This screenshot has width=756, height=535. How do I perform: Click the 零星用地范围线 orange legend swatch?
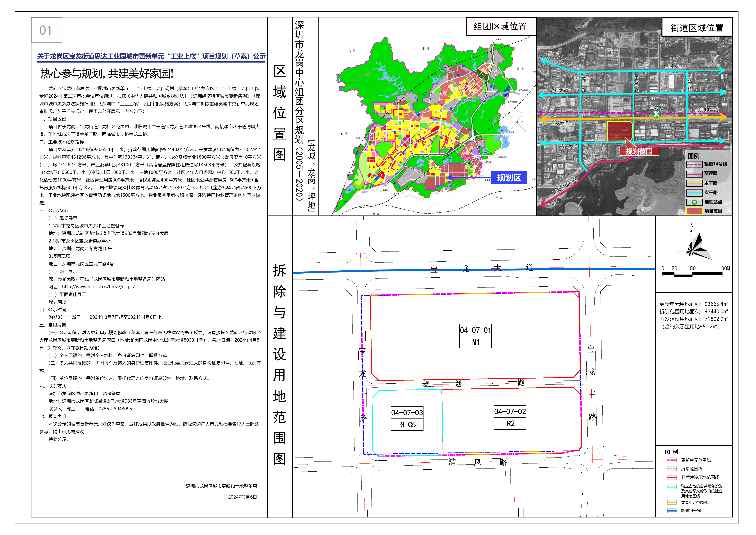point(672,502)
